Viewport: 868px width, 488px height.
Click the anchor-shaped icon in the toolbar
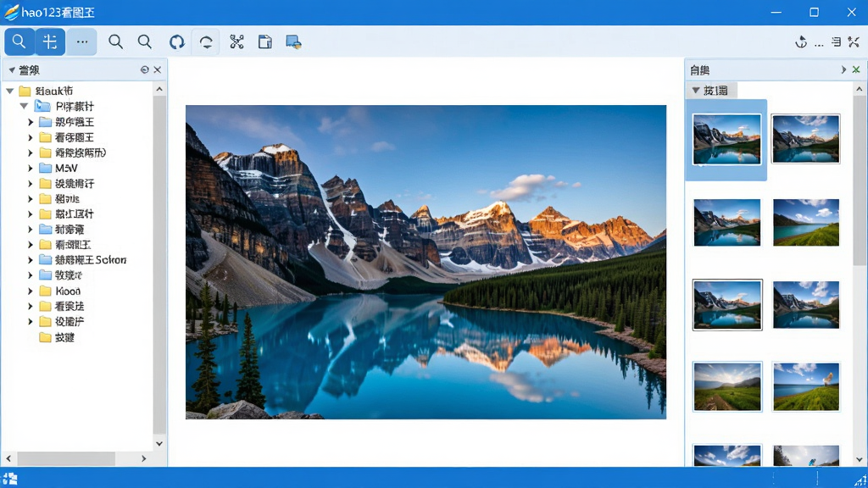coord(801,42)
